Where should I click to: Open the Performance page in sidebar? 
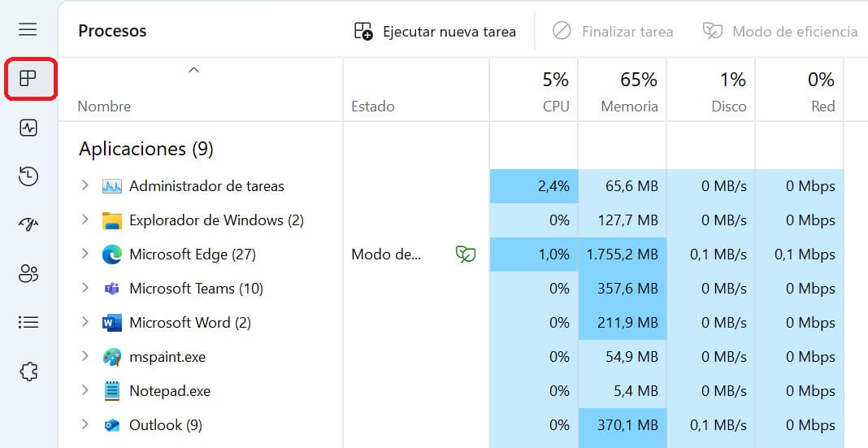point(28,128)
